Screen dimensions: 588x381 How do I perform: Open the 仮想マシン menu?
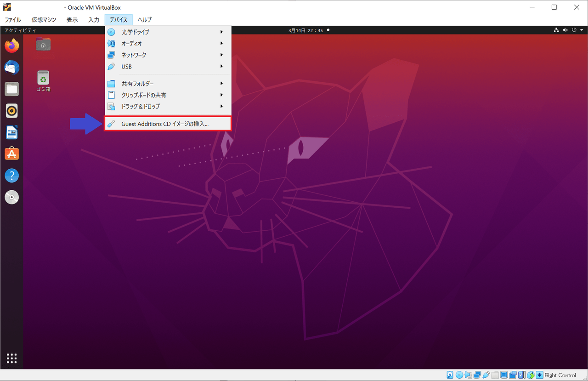click(x=44, y=20)
